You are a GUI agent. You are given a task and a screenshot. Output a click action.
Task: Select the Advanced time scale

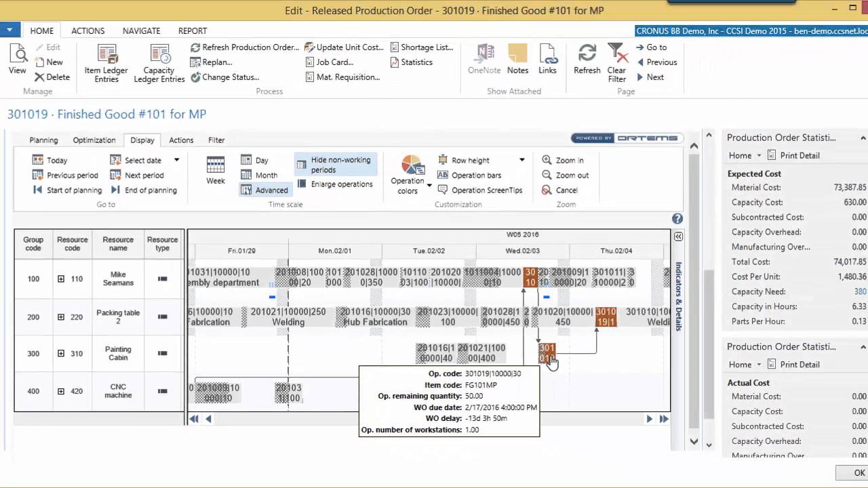(264, 190)
